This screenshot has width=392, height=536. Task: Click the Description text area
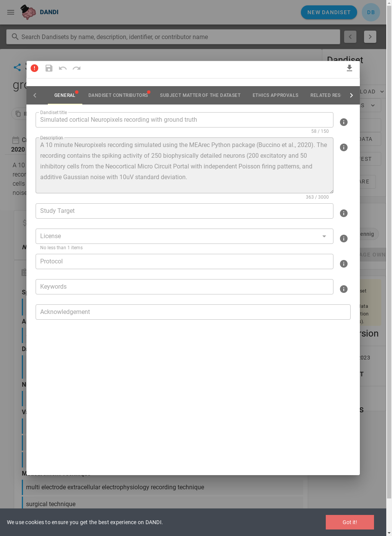click(185, 165)
